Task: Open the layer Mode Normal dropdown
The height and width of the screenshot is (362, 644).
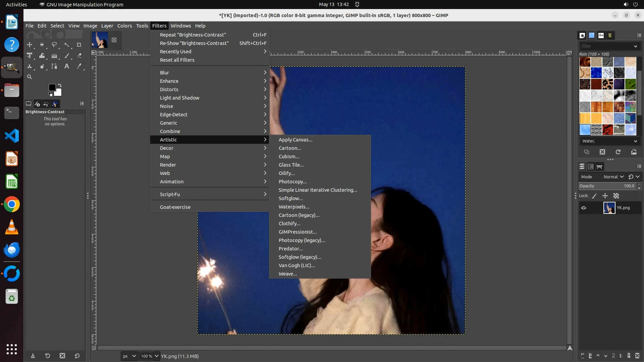Action: coord(613,177)
